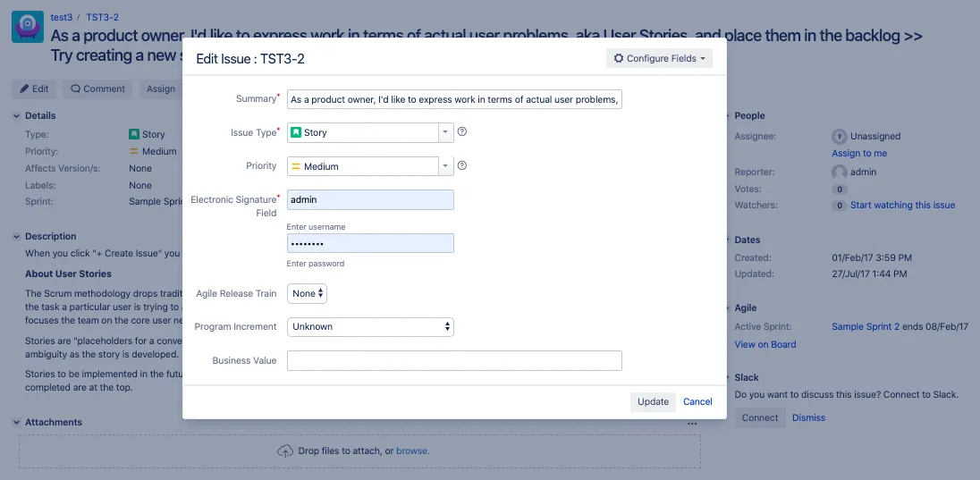Screen dimensions: 980x480
Task: Collapse the Slack section
Action: [727, 377]
